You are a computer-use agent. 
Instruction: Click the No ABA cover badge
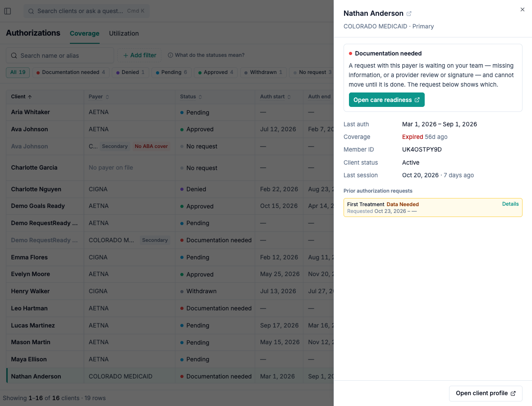151,146
